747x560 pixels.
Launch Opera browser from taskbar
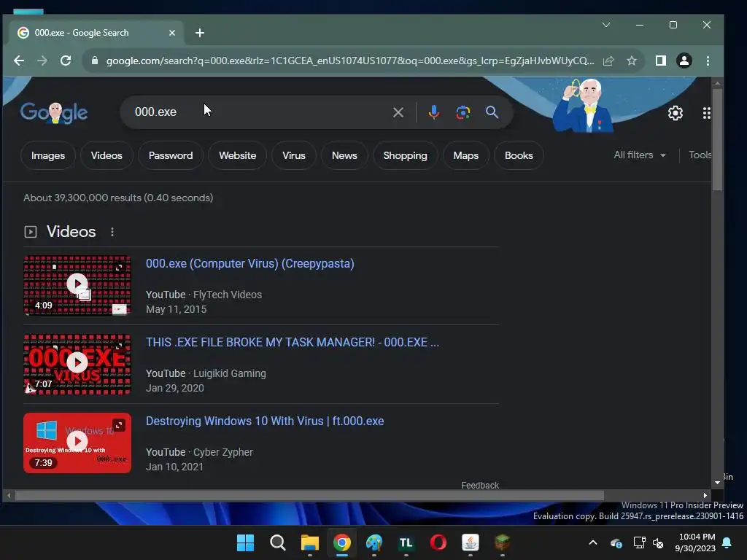(x=438, y=542)
